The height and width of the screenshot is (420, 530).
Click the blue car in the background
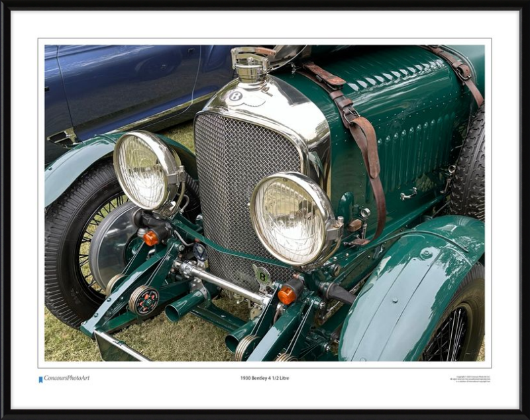tap(132, 86)
